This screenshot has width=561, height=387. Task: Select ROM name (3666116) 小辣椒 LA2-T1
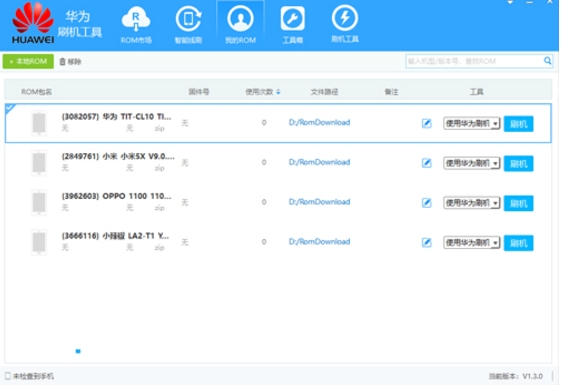point(115,236)
